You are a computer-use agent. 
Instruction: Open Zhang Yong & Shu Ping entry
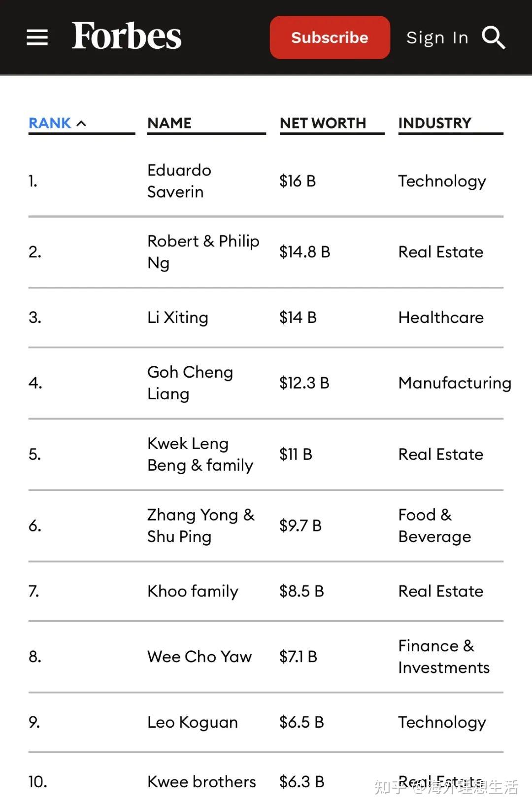coord(200,526)
